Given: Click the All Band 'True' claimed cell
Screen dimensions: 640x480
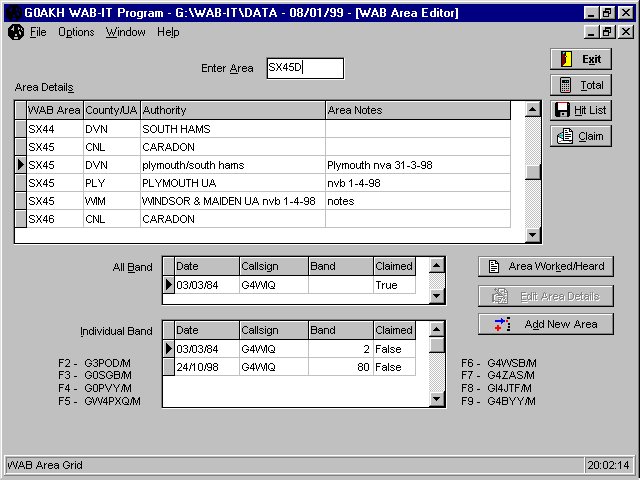Looking at the screenshot, I should click(394, 285).
